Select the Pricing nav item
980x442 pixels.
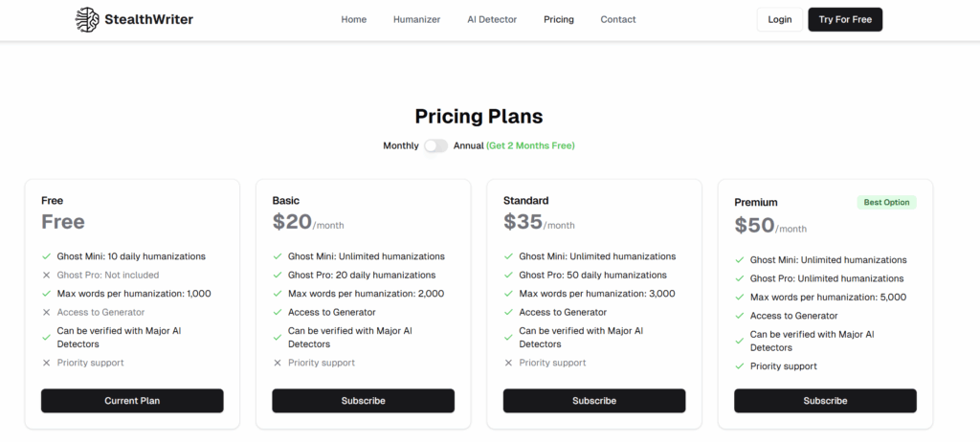[x=559, y=19]
